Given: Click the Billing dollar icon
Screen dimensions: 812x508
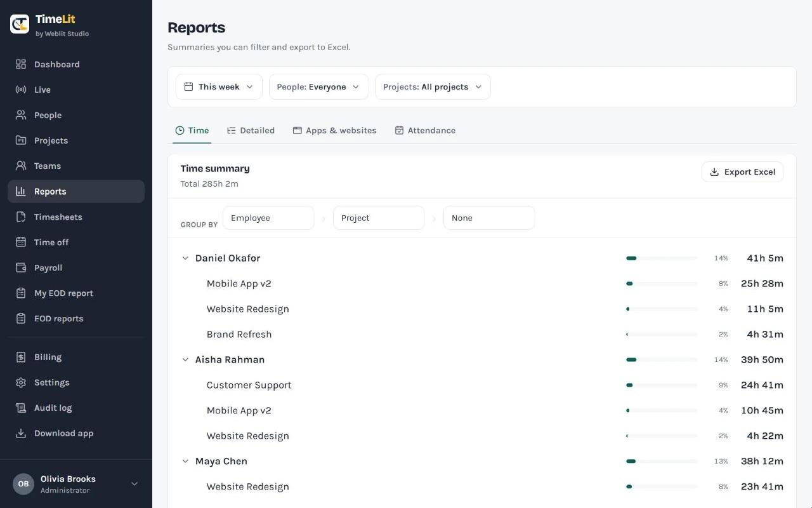Looking at the screenshot, I should (x=21, y=357).
